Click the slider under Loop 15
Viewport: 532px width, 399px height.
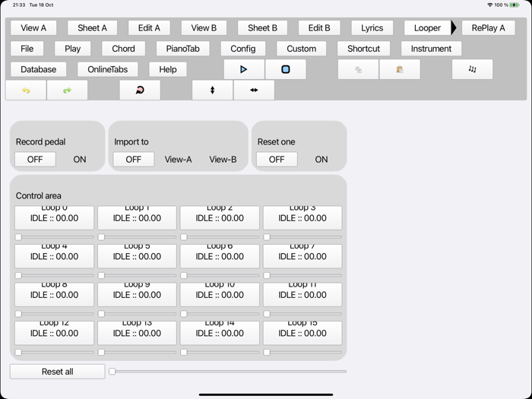click(x=302, y=352)
